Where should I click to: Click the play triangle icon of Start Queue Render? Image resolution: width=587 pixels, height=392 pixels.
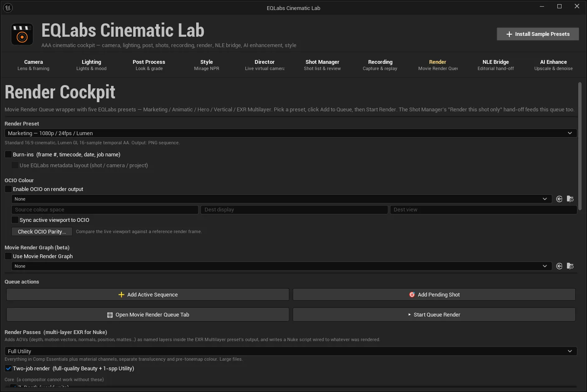click(410, 314)
